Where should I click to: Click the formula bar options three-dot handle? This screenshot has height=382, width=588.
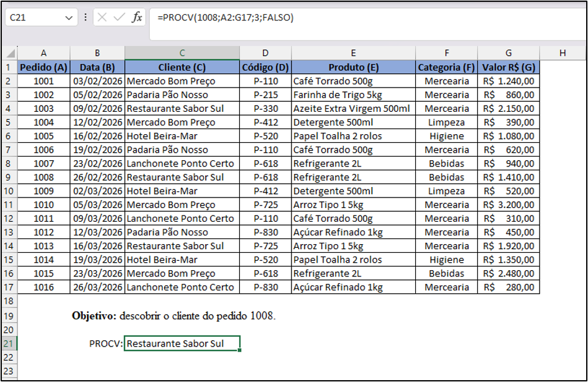(86, 17)
